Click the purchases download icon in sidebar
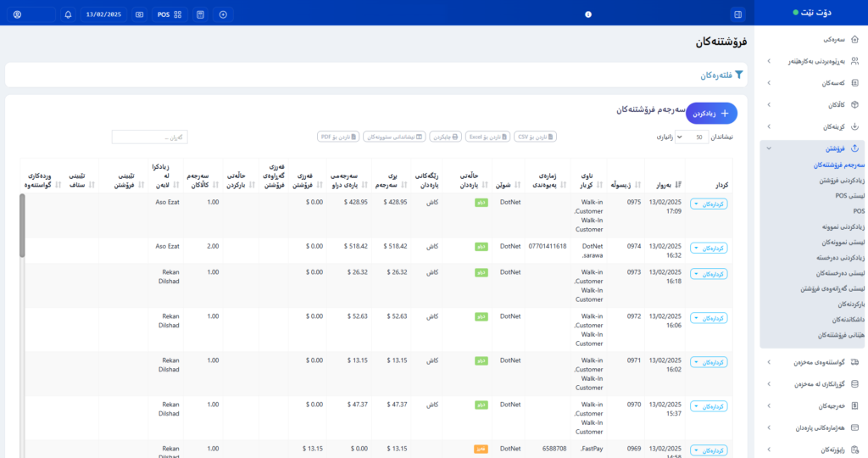Image resolution: width=868 pixels, height=458 pixels. [854, 126]
